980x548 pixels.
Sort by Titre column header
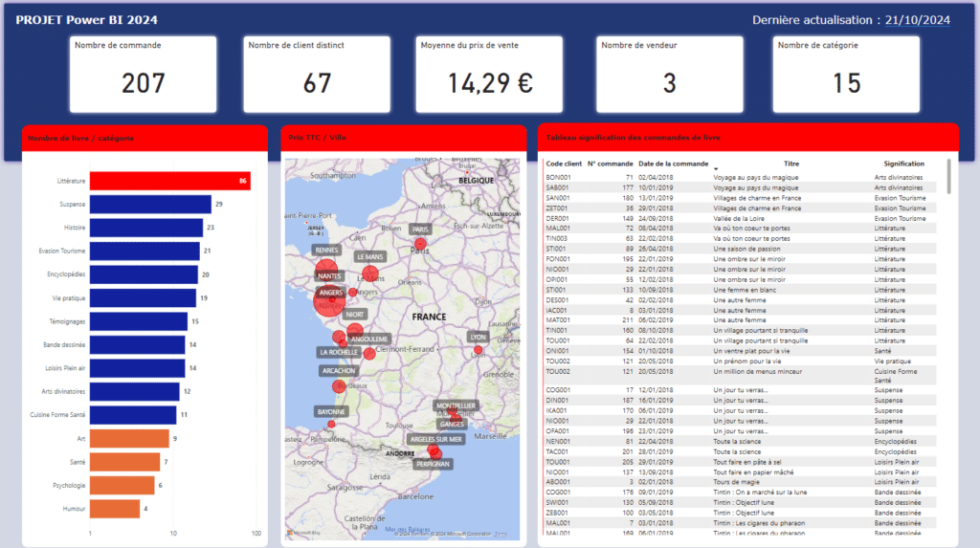point(791,164)
